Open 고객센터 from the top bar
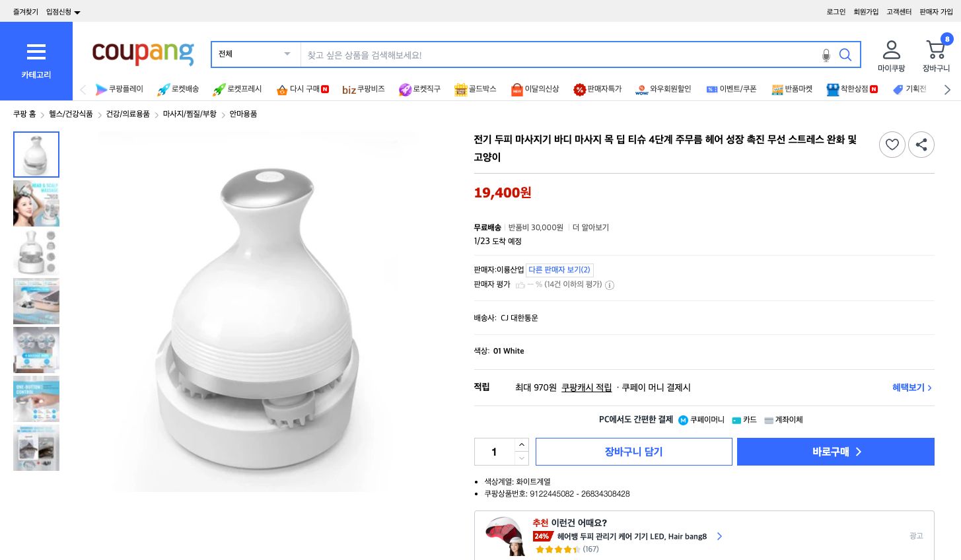961x560 pixels. 899,11
